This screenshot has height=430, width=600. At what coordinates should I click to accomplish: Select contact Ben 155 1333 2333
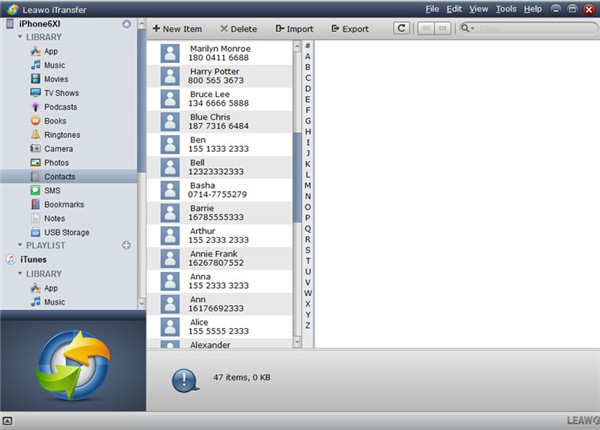click(220, 144)
